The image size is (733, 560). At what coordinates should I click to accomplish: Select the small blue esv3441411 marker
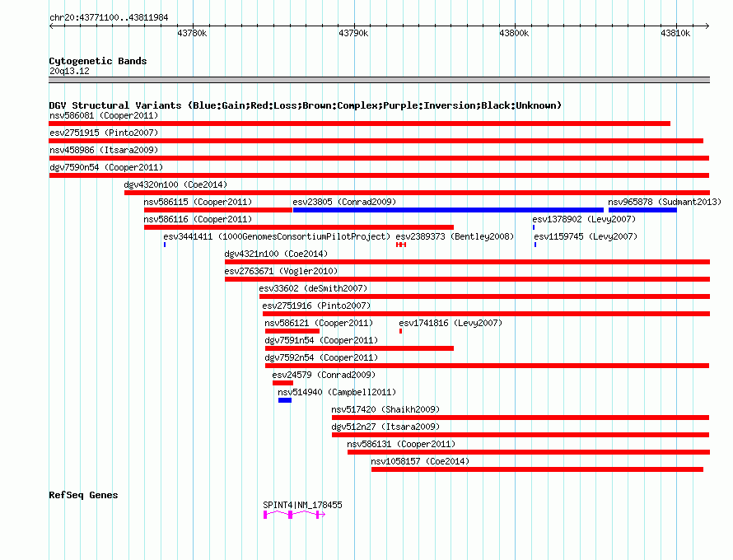165,245
